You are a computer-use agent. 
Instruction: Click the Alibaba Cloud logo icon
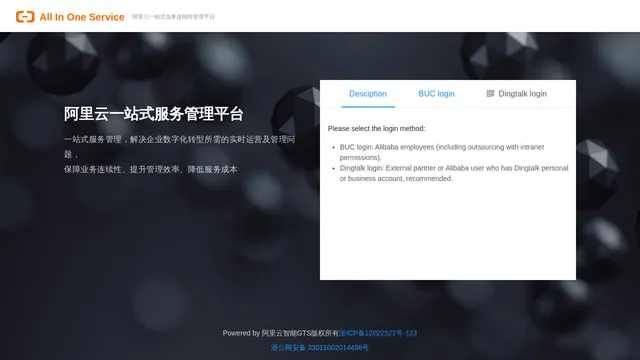click(25, 17)
